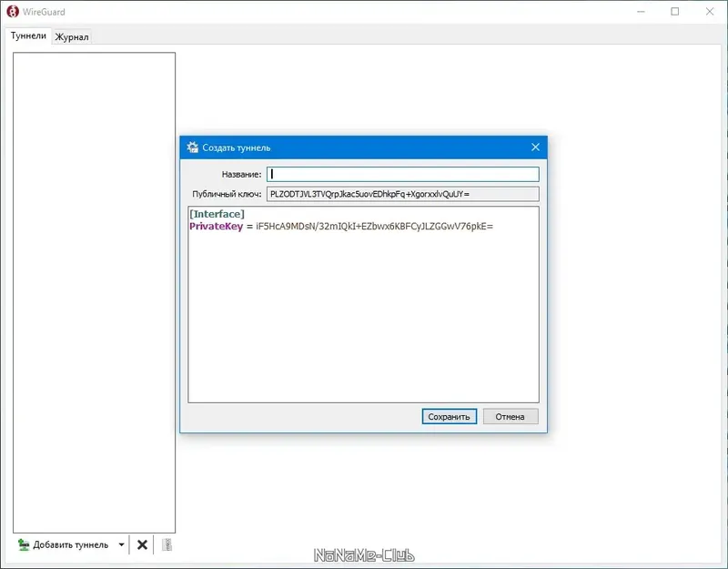The image size is (728, 569).
Task: Cancel tunnel creation with Отмена
Action: 511,417
